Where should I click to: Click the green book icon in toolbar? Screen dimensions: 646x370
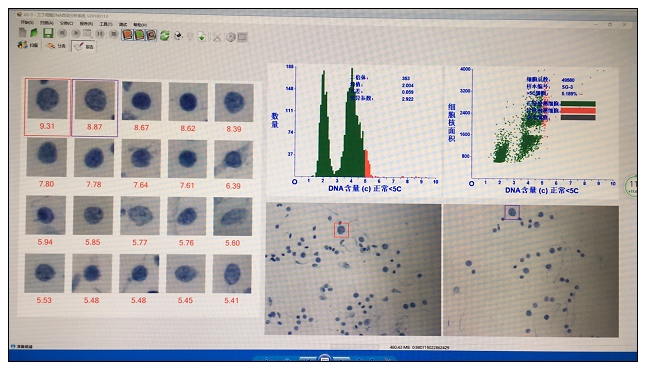coord(140,35)
